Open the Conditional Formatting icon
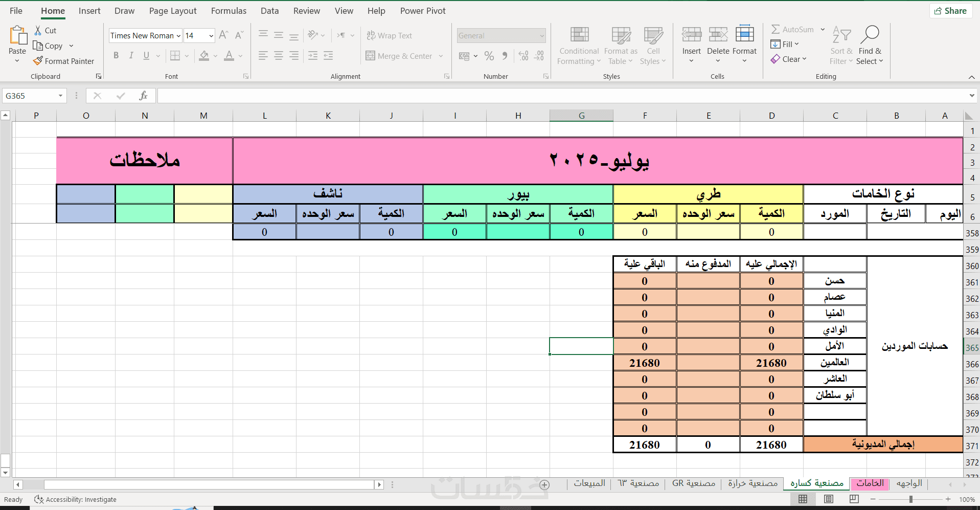The height and width of the screenshot is (510, 980). click(579, 35)
